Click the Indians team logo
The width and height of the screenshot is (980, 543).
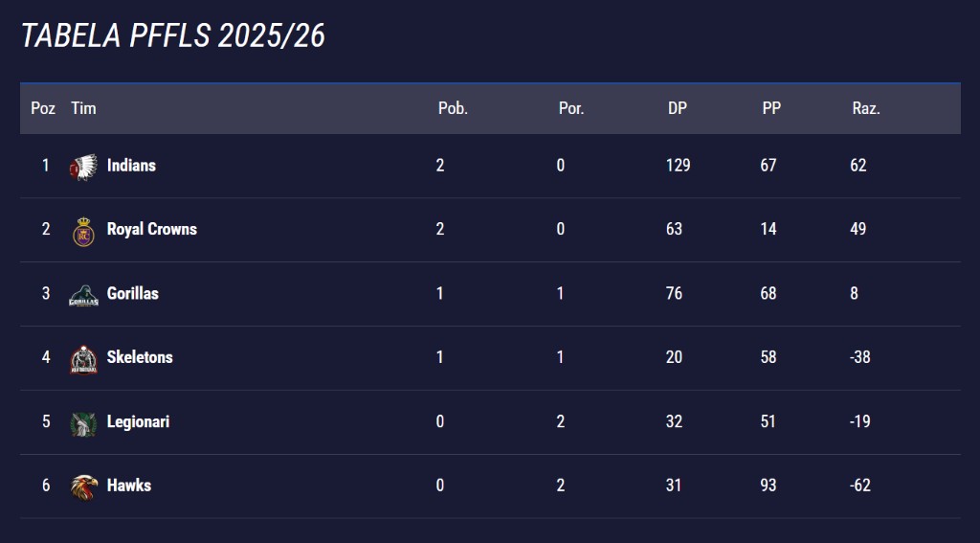pyautogui.click(x=84, y=167)
